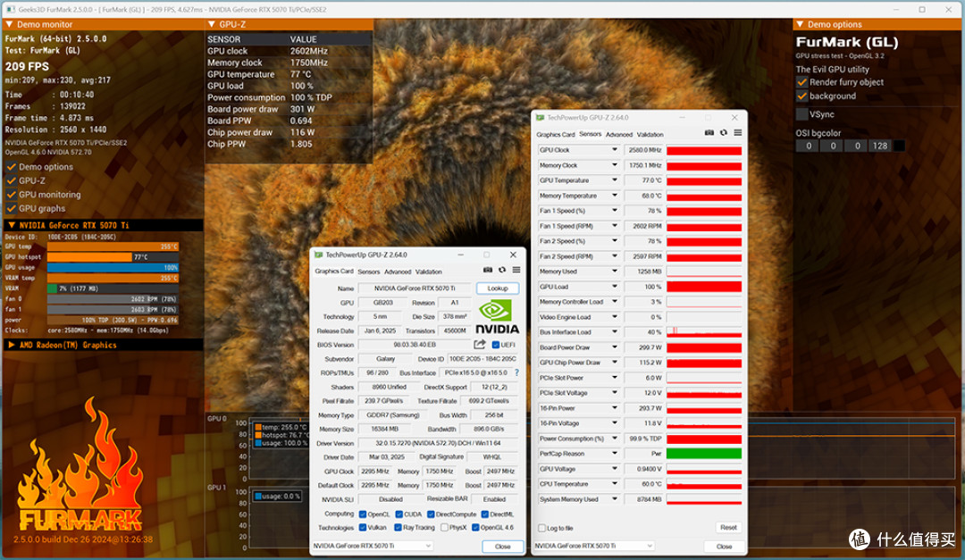
Task: Open the Validation tab in the Sensors window
Action: pos(650,134)
